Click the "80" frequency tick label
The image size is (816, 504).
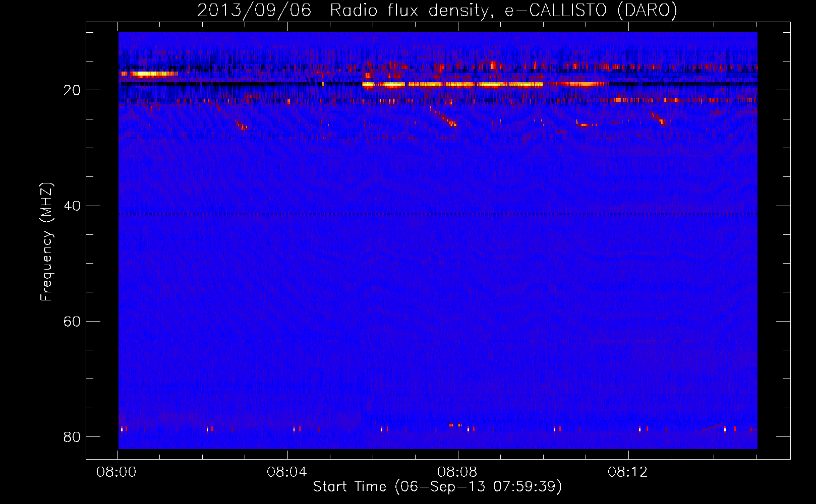pyautogui.click(x=72, y=436)
